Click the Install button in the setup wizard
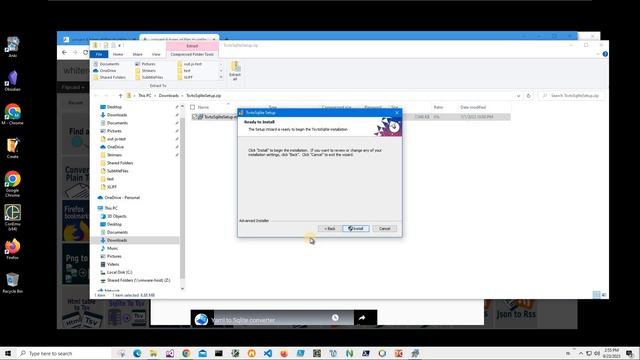Image resolution: width=640 pixels, height=360 pixels. click(x=356, y=229)
